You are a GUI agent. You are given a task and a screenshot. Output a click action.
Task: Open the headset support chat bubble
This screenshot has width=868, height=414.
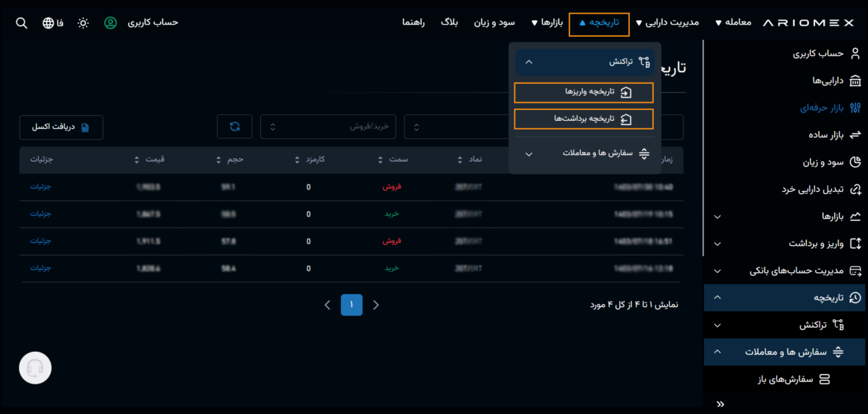click(x=35, y=368)
